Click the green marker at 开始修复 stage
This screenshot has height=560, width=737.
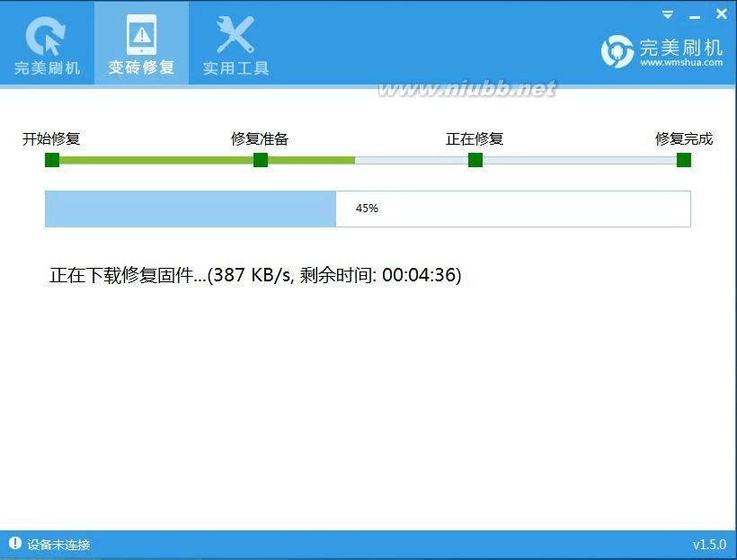click(51, 159)
